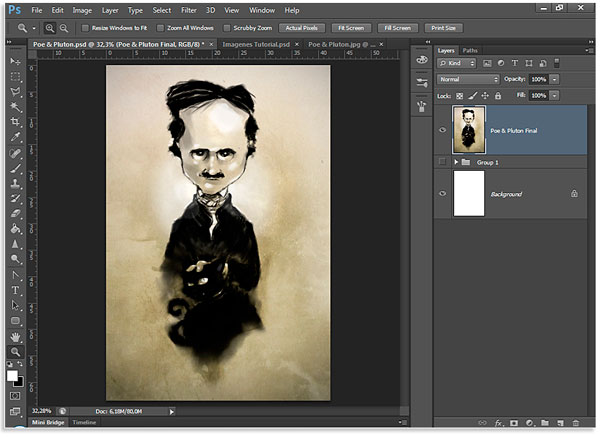This screenshot has height=437, width=600.
Task: Select the History Brush tool
Action: 15,199
